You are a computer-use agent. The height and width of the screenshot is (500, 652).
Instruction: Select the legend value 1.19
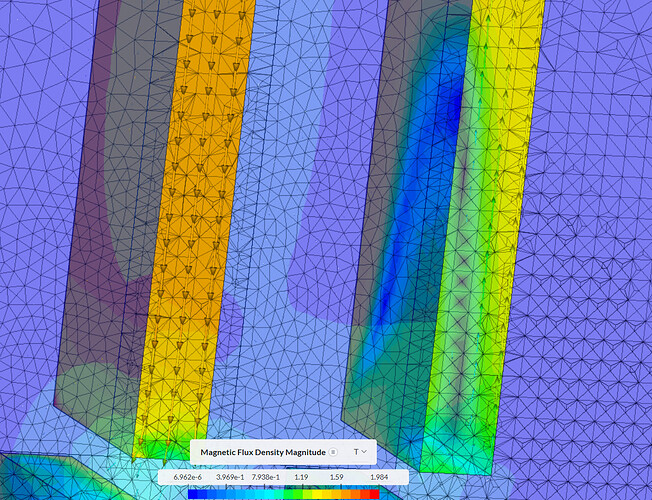[x=301, y=477]
